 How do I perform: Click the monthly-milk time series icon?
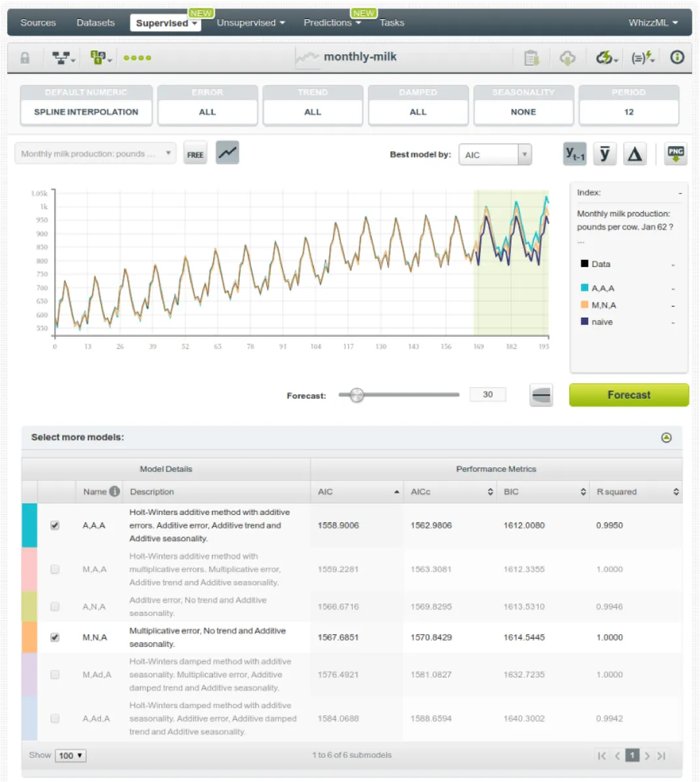(x=308, y=57)
